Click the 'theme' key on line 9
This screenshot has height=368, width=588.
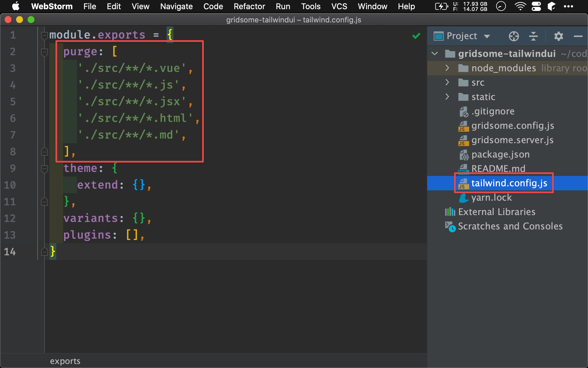point(80,168)
